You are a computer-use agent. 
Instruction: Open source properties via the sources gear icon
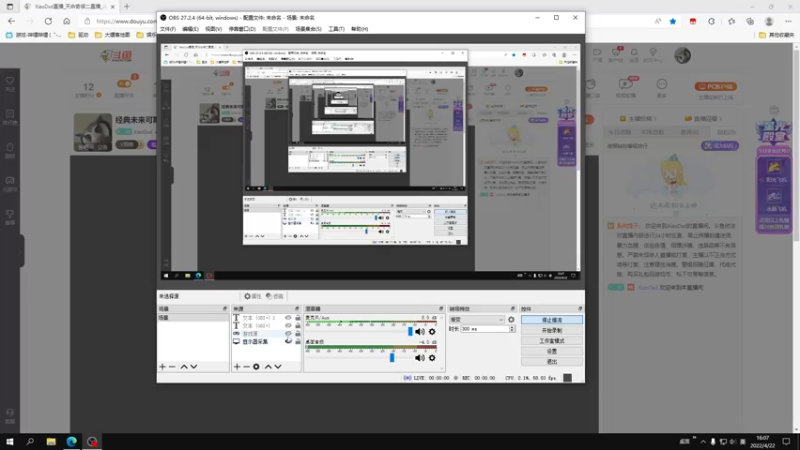[x=256, y=366]
